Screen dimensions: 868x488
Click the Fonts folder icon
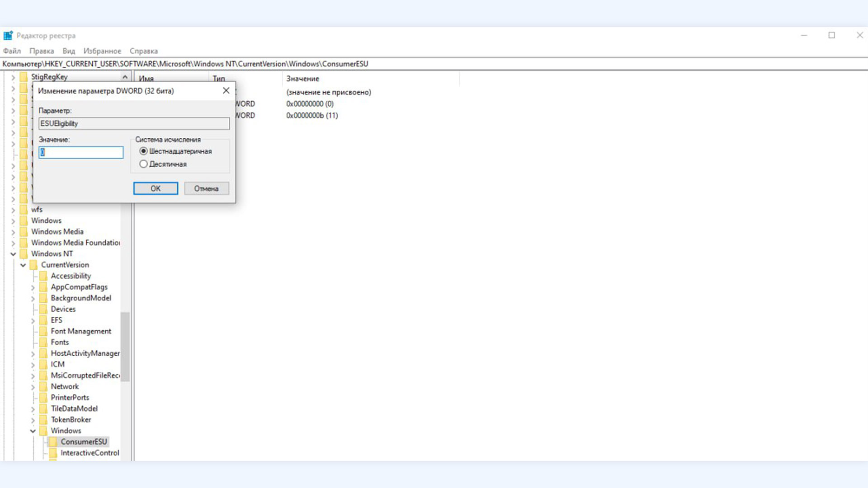click(x=43, y=343)
